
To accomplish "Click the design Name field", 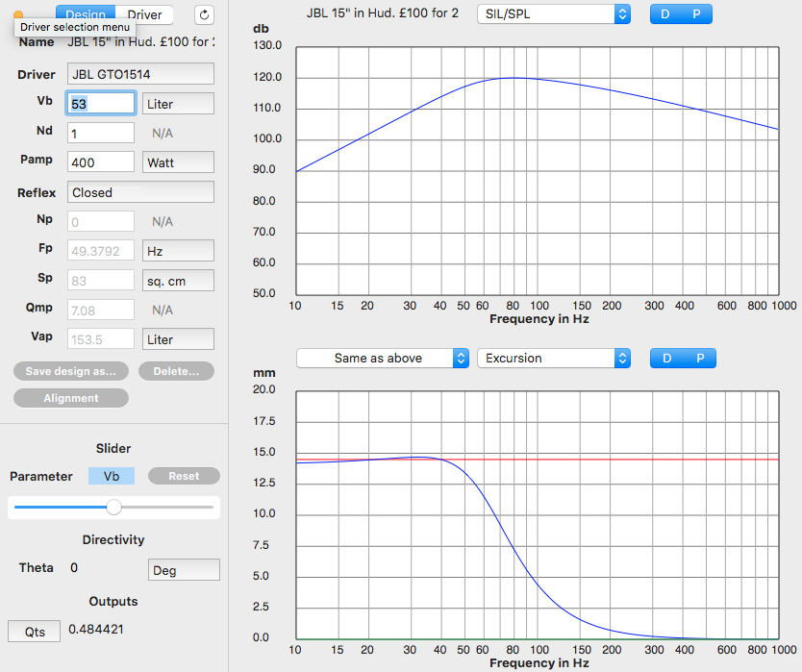I will click(141, 42).
